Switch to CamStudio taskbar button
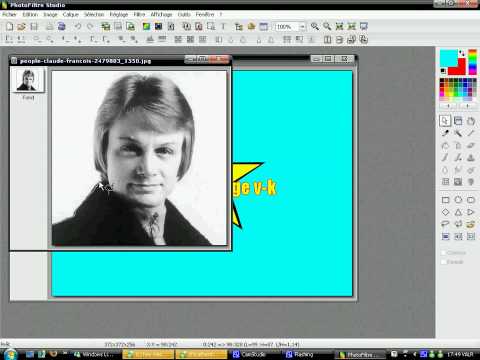This screenshot has height=360, width=480. click(253, 354)
